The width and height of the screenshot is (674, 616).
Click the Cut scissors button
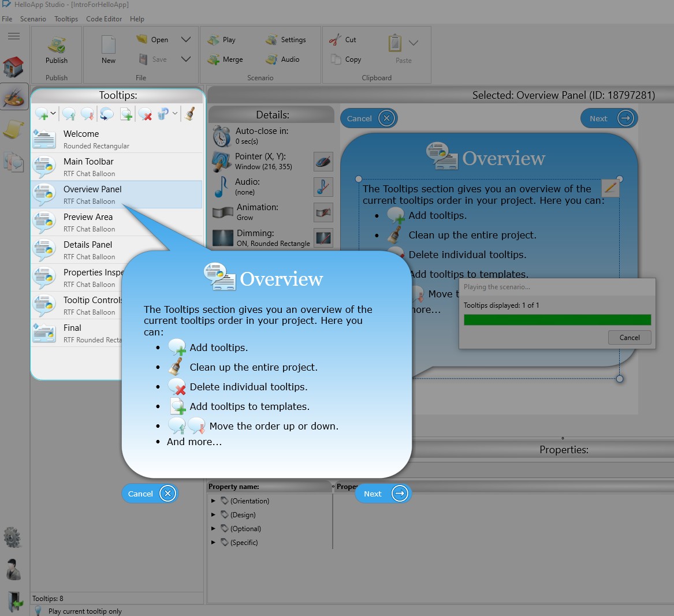342,39
